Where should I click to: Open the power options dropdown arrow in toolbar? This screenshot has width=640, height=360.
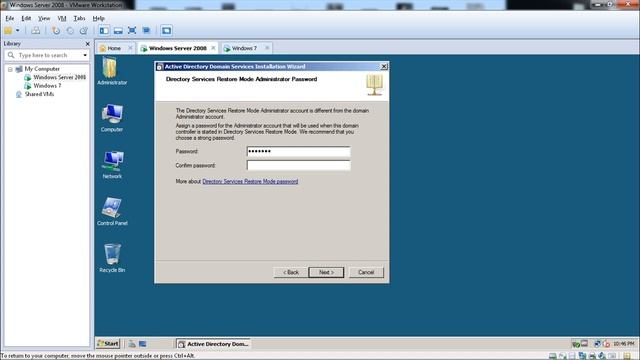[18, 31]
